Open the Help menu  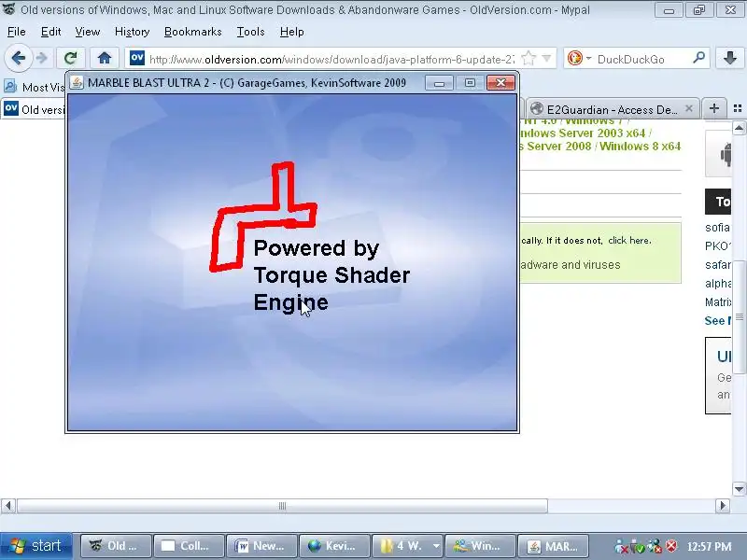291,32
